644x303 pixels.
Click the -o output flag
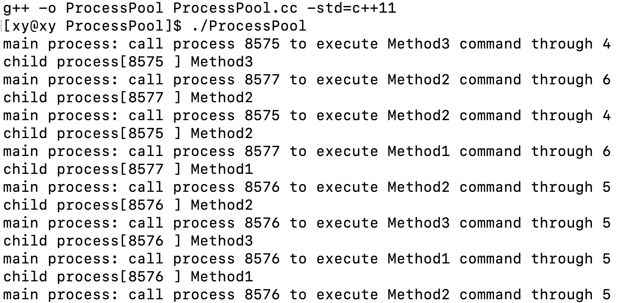(47, 8)
